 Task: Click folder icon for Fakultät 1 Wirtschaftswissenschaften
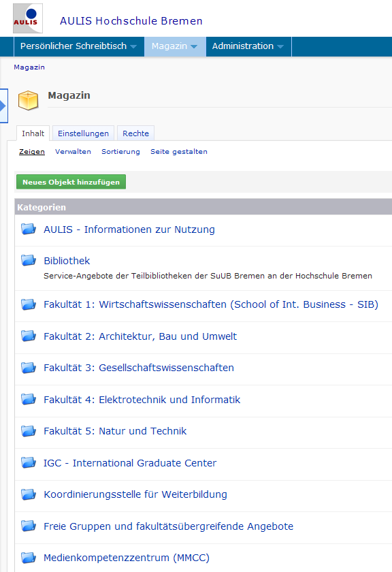(x=29, y=304)
